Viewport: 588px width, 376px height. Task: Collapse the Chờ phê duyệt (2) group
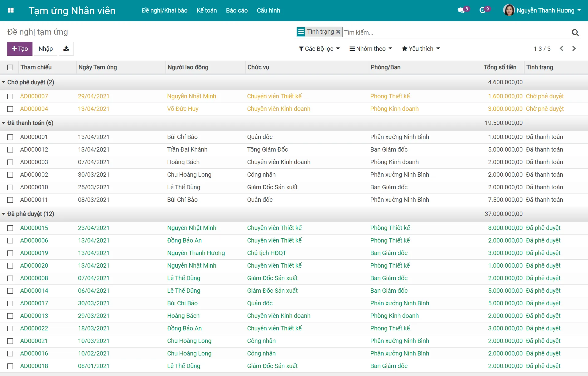tap(28, 82)
